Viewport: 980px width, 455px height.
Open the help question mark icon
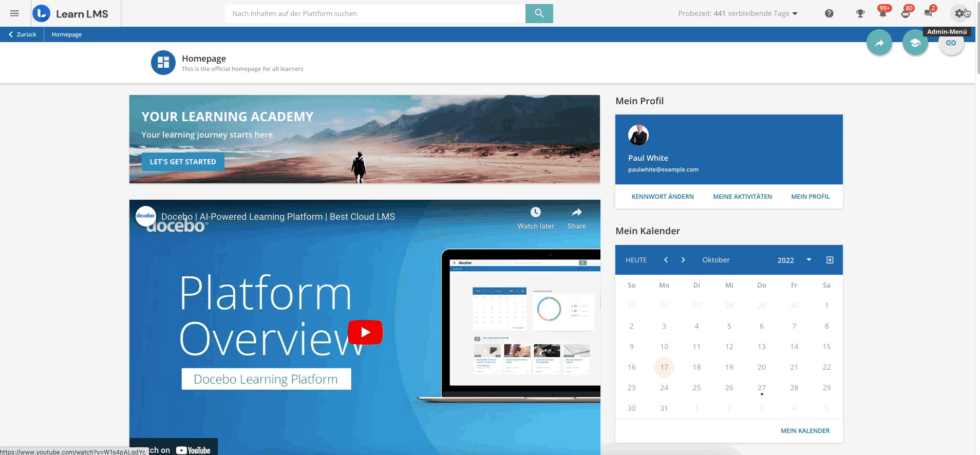[829, 13]
